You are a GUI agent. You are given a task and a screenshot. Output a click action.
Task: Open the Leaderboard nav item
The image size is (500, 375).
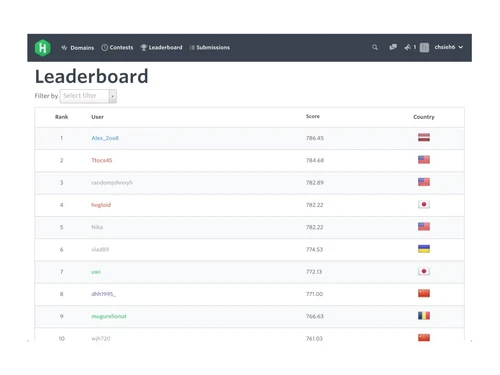tap(161, 48)
